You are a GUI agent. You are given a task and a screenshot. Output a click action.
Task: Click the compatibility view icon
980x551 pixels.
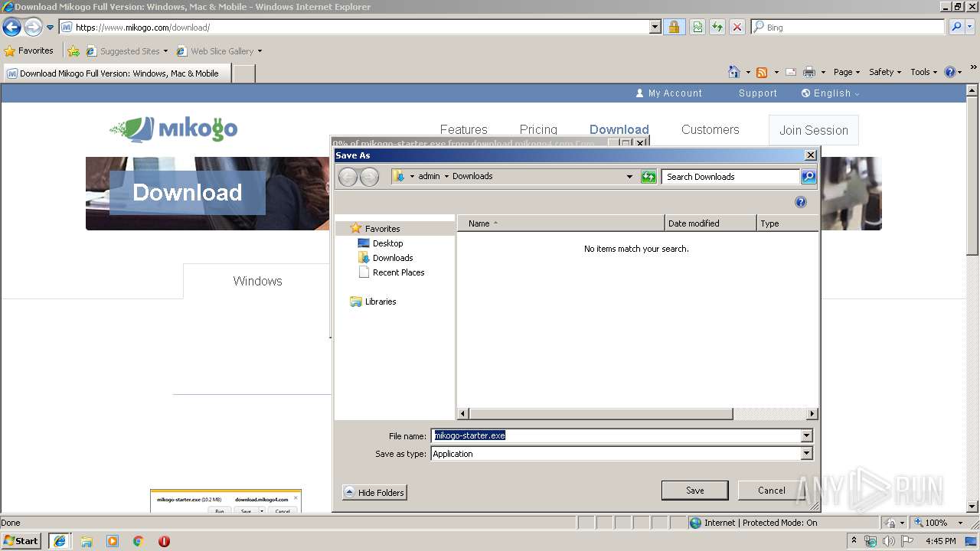[697, 27]
